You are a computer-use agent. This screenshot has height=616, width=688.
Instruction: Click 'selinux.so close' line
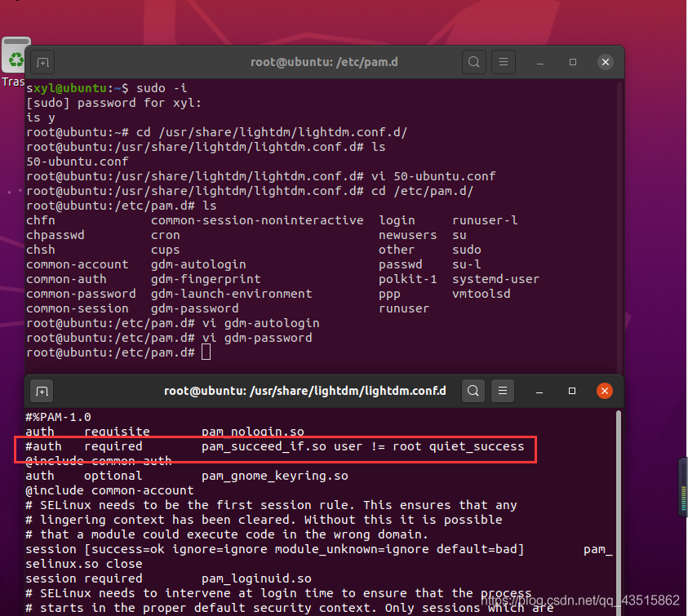pyautogui.click(x=84, y=564)
